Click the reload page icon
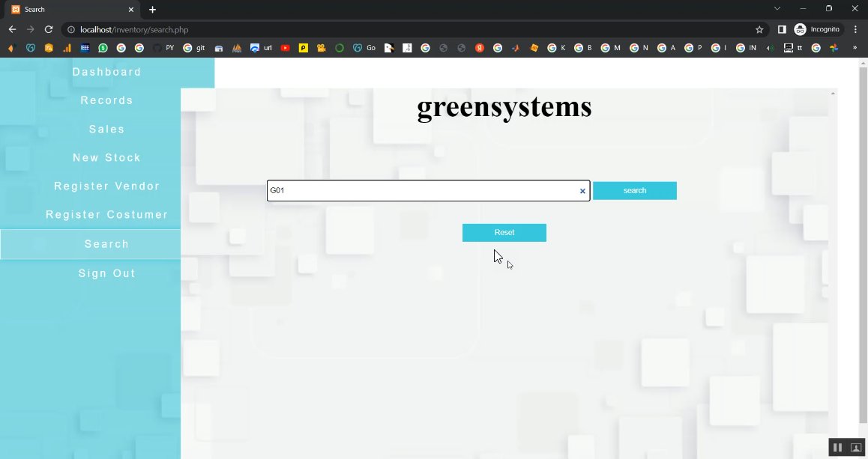 pyautogui.click(x=49, y=29)
